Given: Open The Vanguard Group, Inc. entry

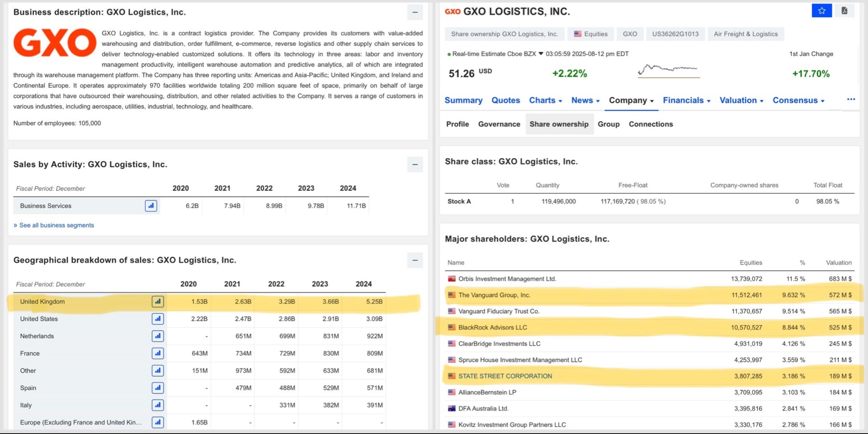Looking at the screenshot, I should tap(494, 295).
